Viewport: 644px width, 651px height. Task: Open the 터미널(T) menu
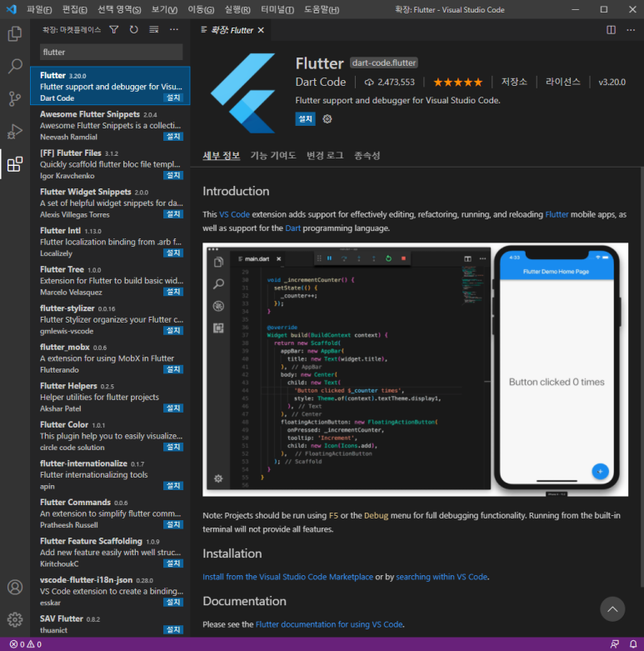[x=277, y=9]
